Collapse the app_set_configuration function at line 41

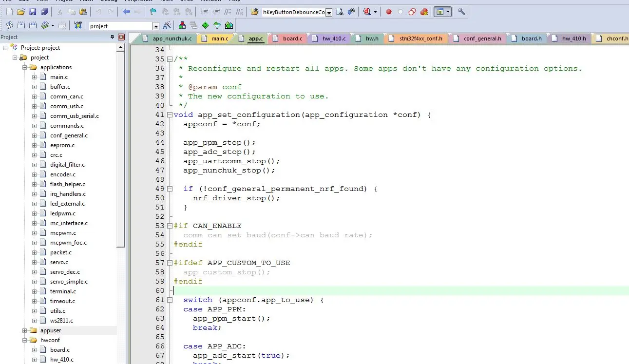(x=170, y=115)
